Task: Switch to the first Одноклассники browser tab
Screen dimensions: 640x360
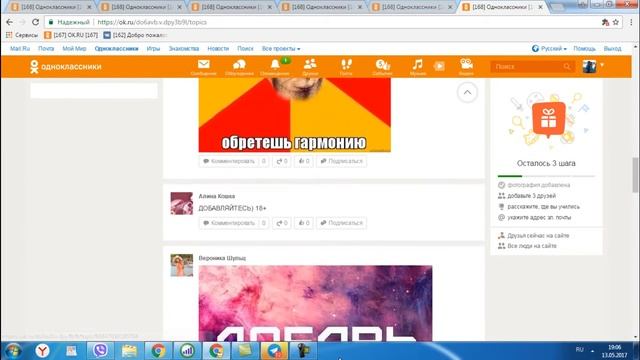Action: (51, 7)
